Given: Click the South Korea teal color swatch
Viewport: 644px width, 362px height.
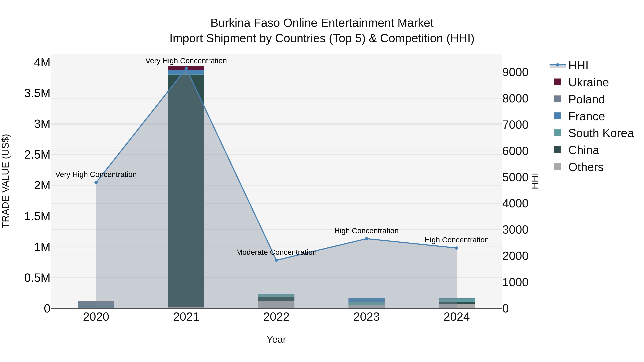Looking at the screenshot, I should (557, 133).
